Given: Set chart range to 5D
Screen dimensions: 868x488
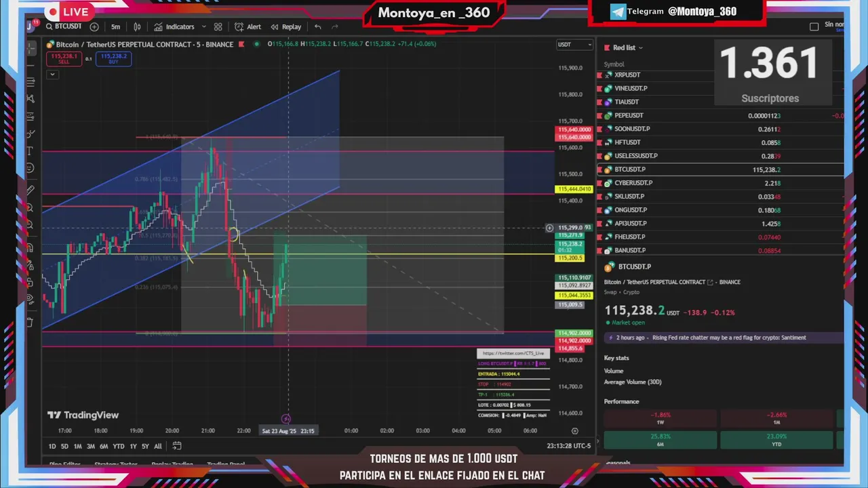Looking at the screenshot, I should click(64, 446).
